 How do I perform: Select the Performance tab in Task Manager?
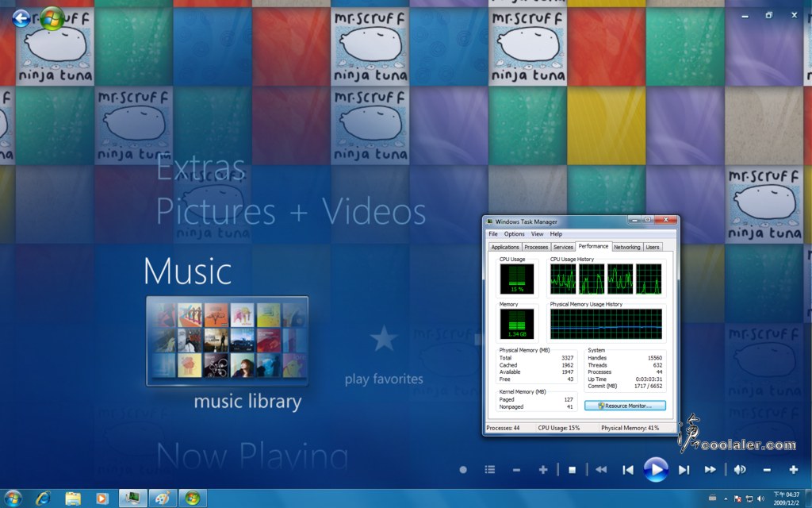(x=593, y=247)
